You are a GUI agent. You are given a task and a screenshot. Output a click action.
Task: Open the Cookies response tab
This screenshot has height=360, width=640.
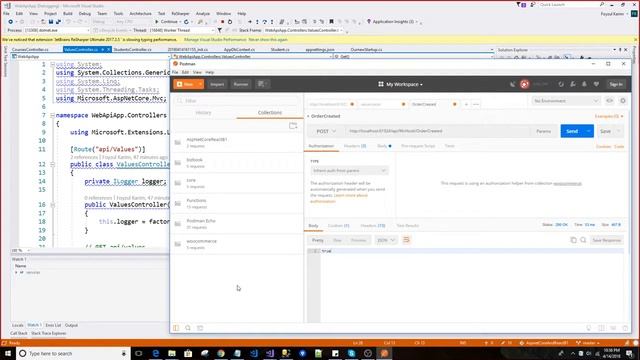pos(338,225)
